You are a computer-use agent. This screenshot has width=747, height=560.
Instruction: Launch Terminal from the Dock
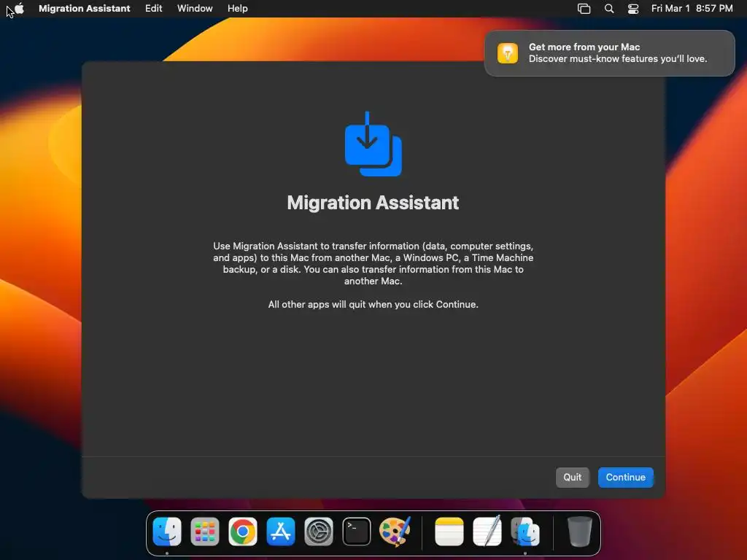(x=356, y=532)
